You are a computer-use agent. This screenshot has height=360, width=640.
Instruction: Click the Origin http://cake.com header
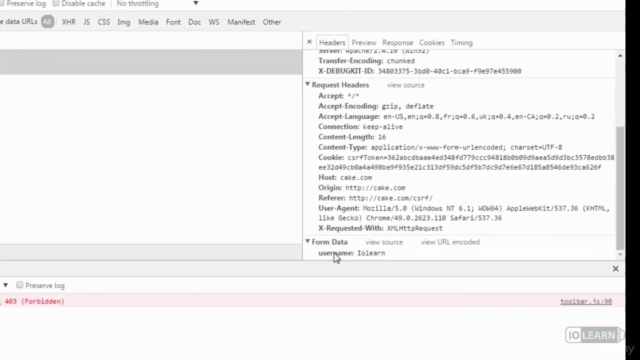click(362, 188)
